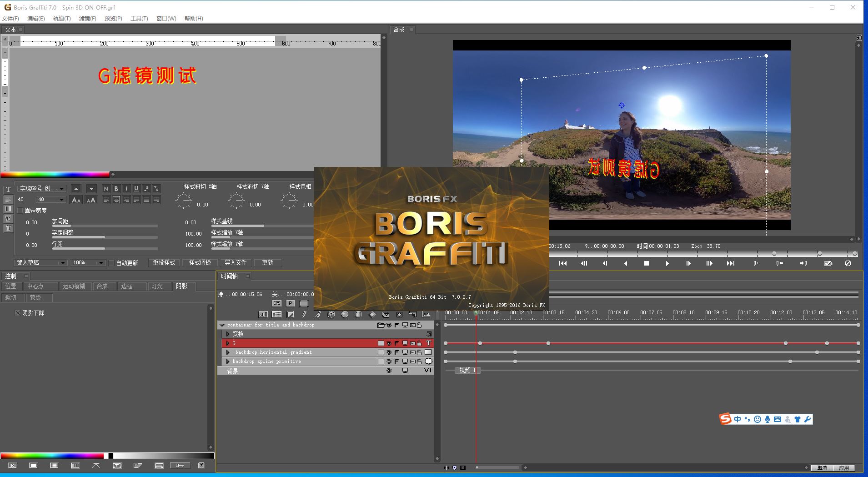
Task: Click the histogram icon in timeline toolbar
Action: point(426,314)
